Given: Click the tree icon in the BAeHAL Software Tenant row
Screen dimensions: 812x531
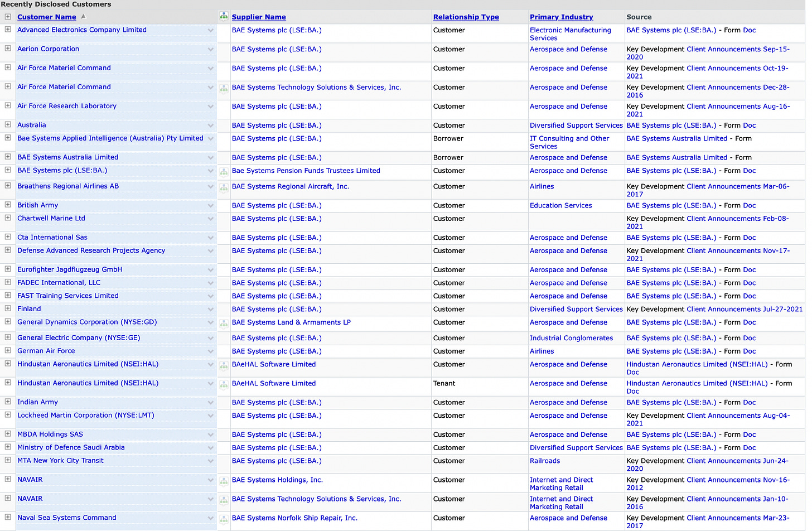Looking at the screenshot, I should click(x=224, y=384).
